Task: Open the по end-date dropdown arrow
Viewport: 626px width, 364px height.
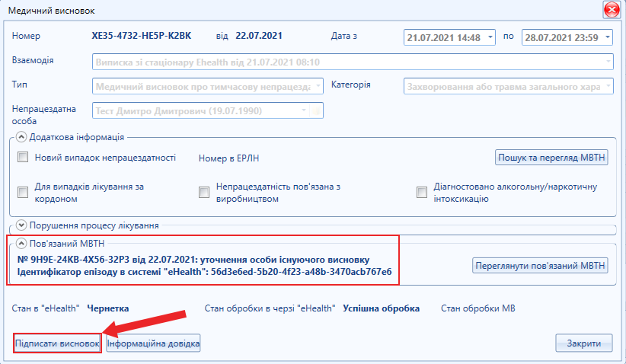Action: point(607,37)
